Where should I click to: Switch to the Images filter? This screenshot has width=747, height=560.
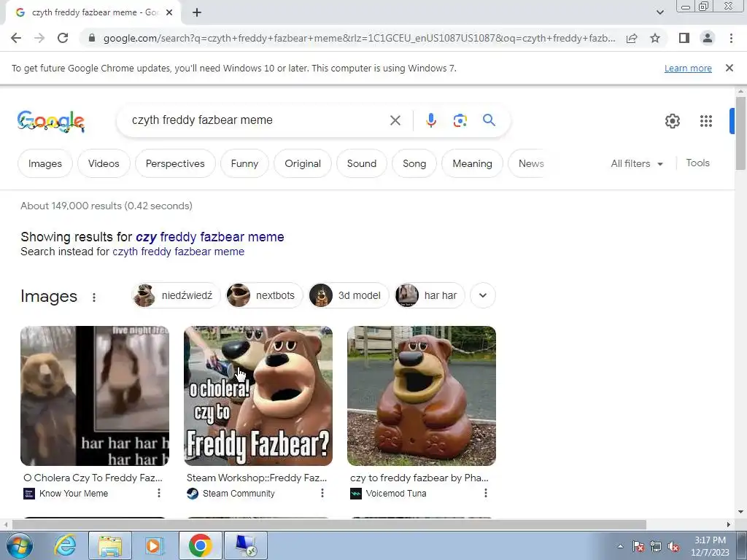(44, 163)
